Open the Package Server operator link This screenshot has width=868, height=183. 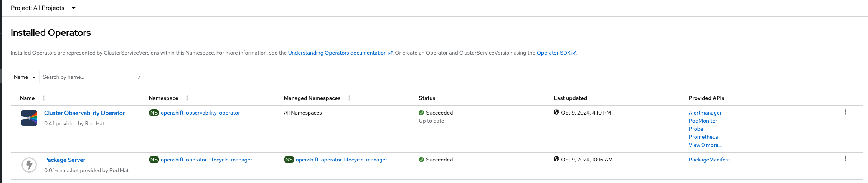(x=64, y=160)
